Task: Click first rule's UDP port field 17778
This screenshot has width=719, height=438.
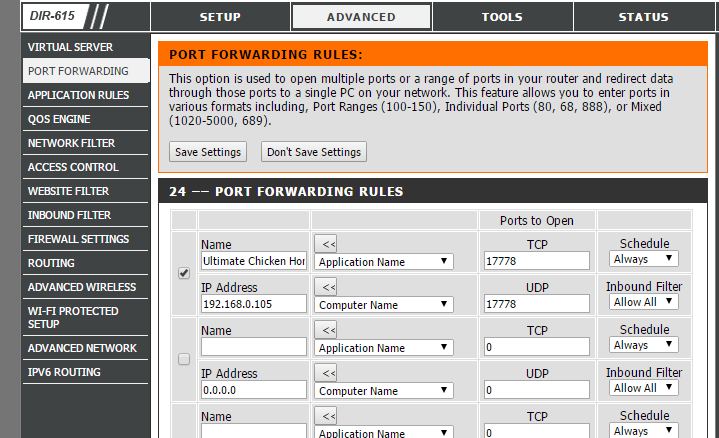Action: 536,304
